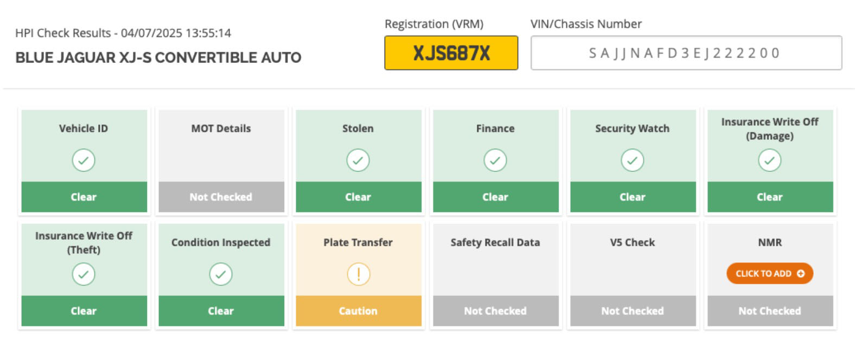This screenshot has width=868, height=346.
Task: Click the "HPI Check Results" date line
Action: 123,33
